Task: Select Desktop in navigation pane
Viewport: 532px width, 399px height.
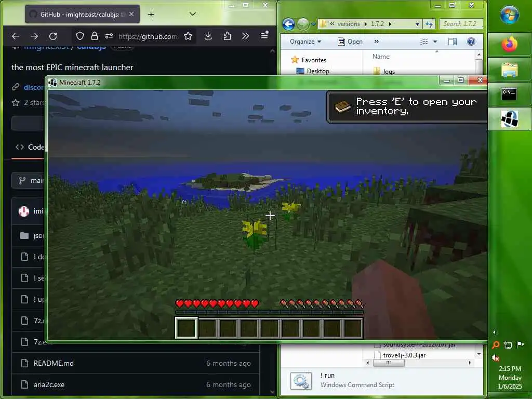Action: coord(313,71)
